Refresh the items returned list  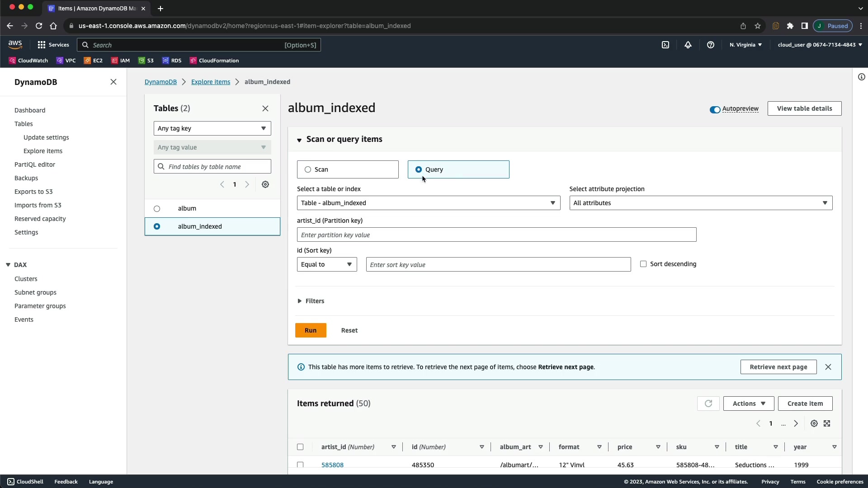coord(708,404)
